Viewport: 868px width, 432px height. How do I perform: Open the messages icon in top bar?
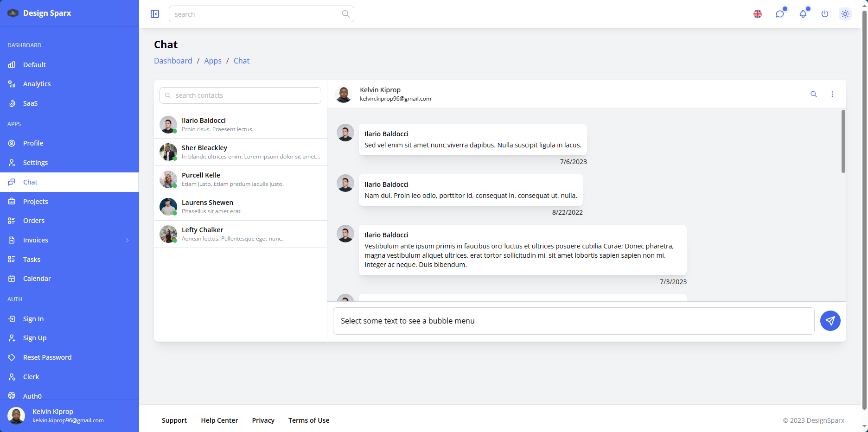click(x=780, y=14)
